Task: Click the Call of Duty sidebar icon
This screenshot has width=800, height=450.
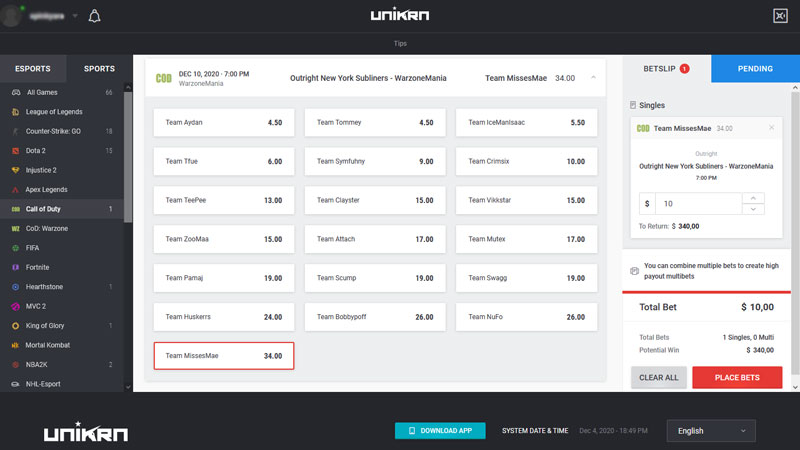Action: (x=15, y=209)
